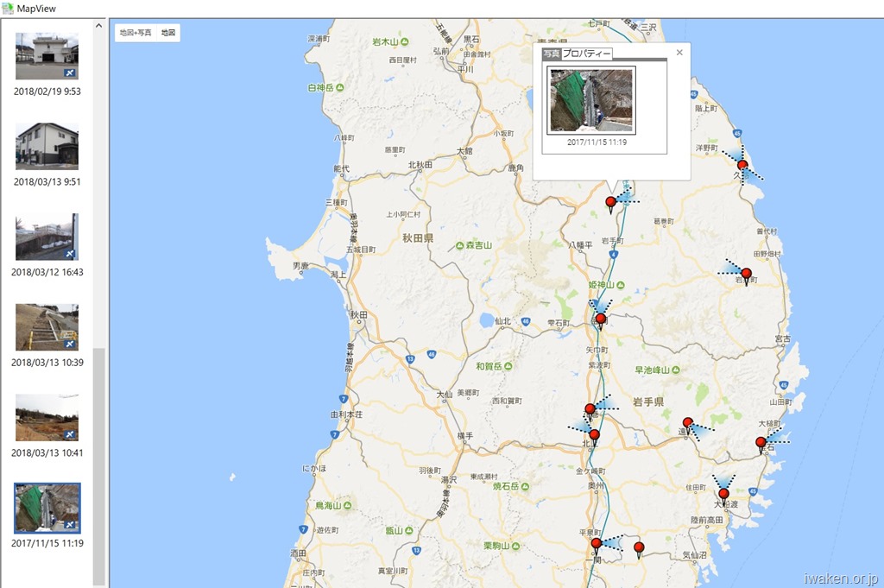Close the photo info popup
Screen dimensions: 884x588
[x=679, y=53]
